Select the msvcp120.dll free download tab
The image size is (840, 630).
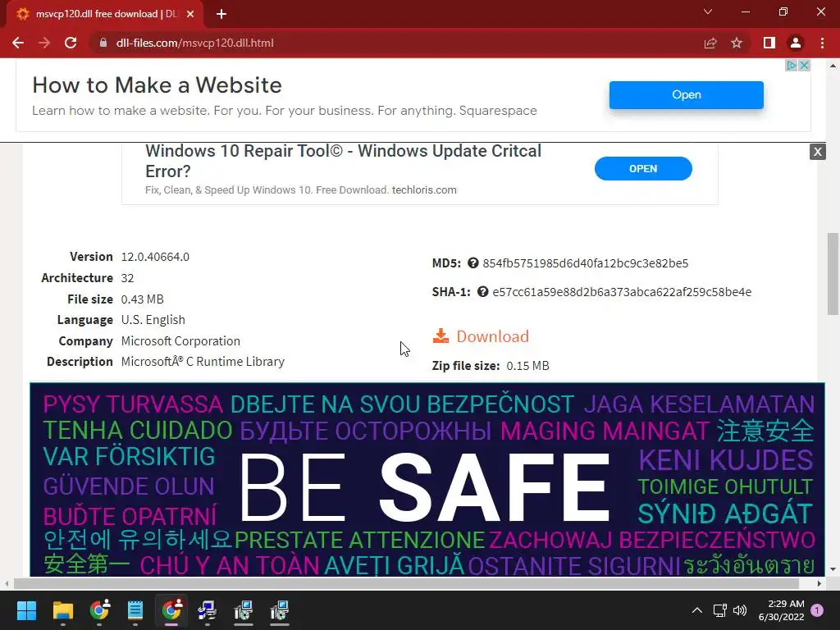click(104, 14)
